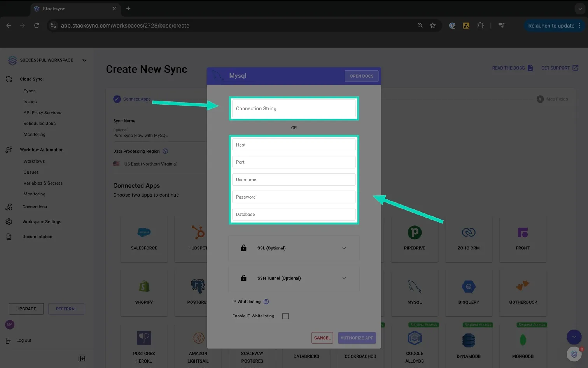The width and height of the screenshot is (588, 368).
Task: Cancel the Mysql connection dialog
Action: pos(322,338)
